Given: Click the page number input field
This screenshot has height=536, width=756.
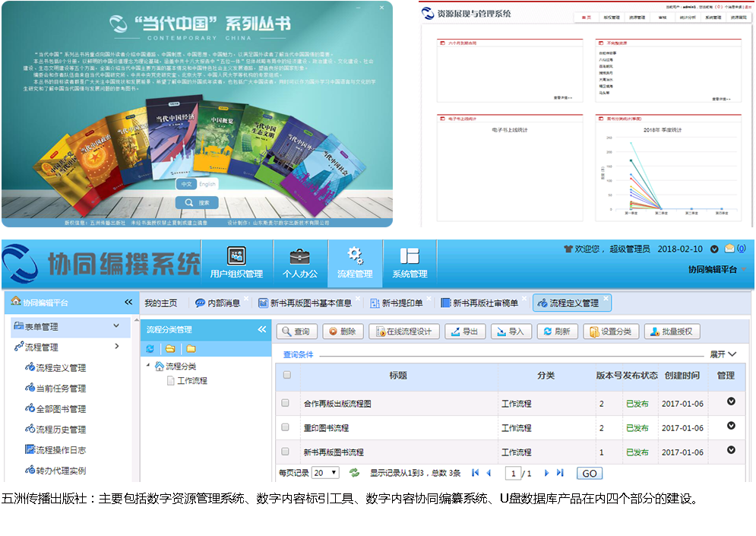Looking at the screenshot, I should pos(514,474).
